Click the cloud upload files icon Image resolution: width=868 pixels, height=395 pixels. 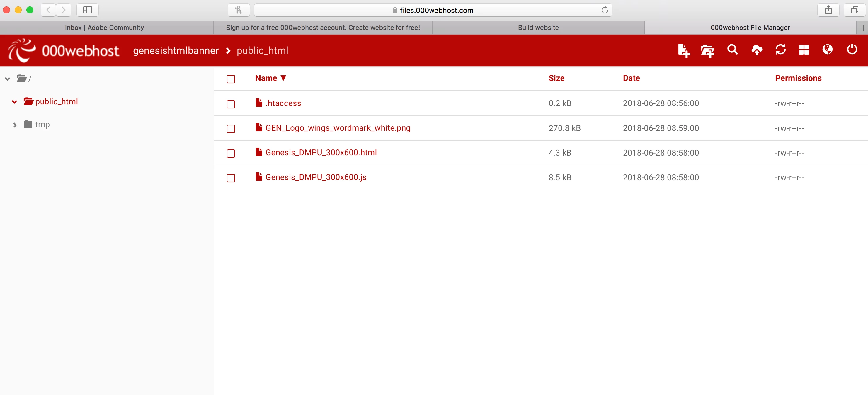point(756,50)
